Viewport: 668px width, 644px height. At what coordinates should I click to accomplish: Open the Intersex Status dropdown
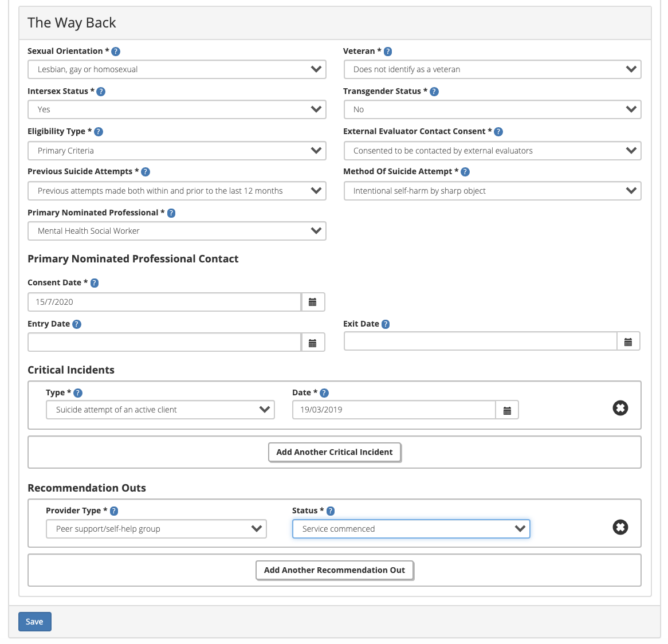coord(176,110)
